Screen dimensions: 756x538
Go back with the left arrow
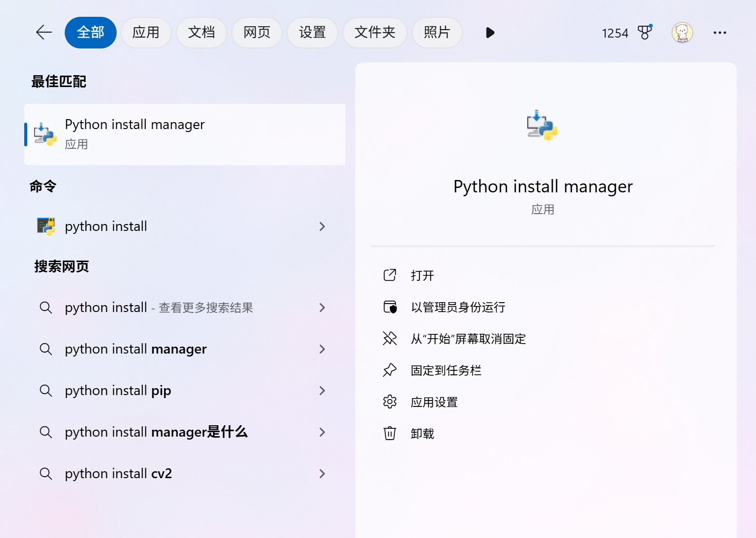pos(44,33)
